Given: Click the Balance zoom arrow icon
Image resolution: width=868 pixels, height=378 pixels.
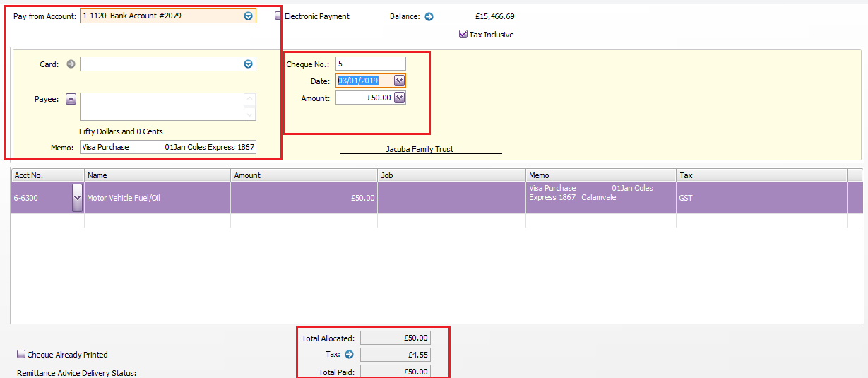Looking at the screenshot, I should (x=429, y=16).
